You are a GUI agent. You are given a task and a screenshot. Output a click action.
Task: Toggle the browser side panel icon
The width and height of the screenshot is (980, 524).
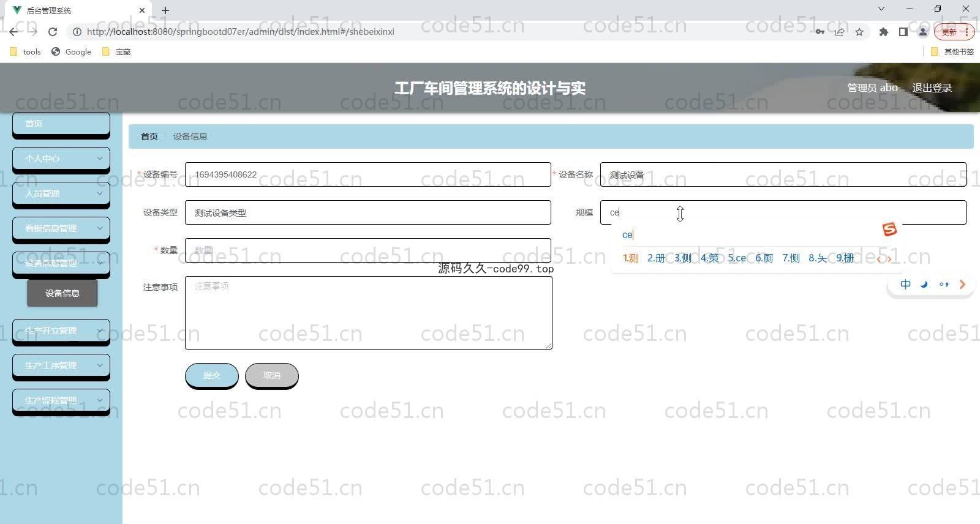903,32
